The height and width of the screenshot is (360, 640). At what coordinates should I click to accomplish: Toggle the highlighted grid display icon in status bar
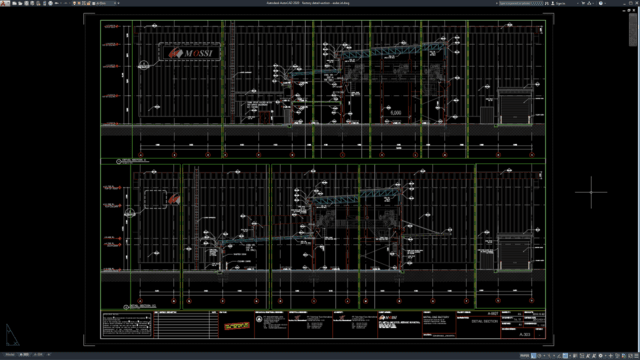coord(533,356)
